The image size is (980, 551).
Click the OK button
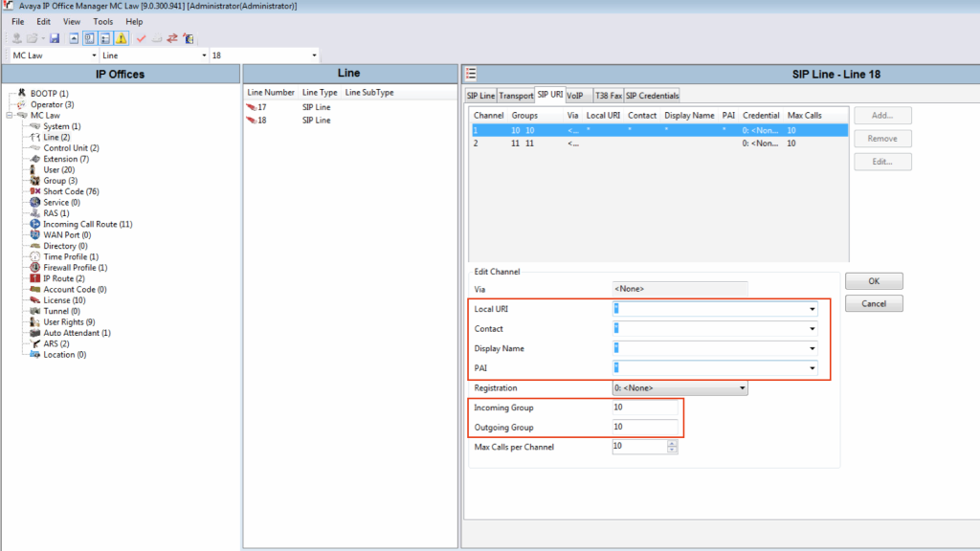point(874,281)
